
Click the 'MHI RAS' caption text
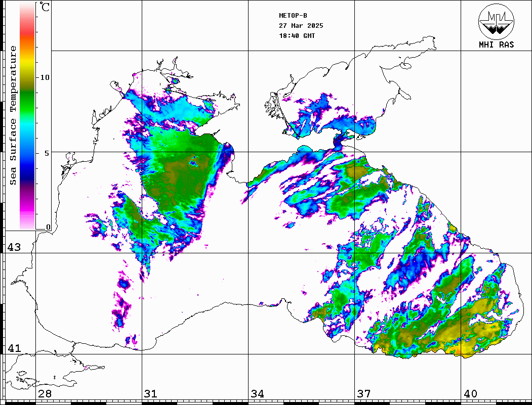point(497,44)
